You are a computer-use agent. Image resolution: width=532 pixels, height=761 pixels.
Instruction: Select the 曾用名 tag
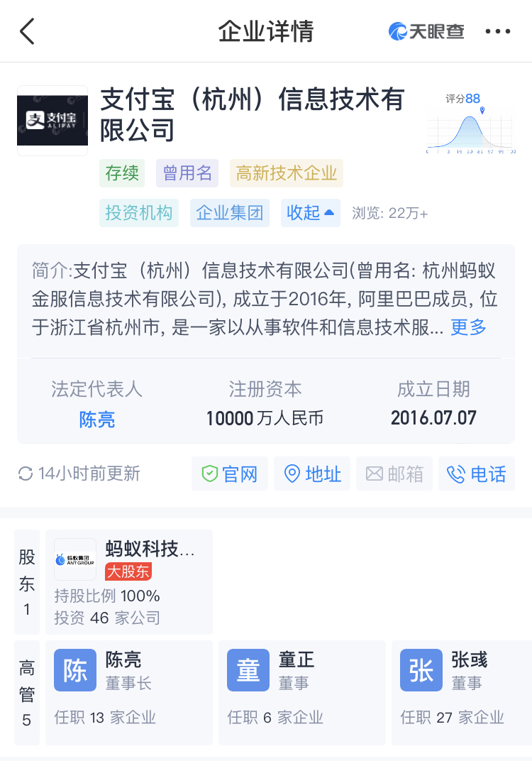[x=187, y=173]
